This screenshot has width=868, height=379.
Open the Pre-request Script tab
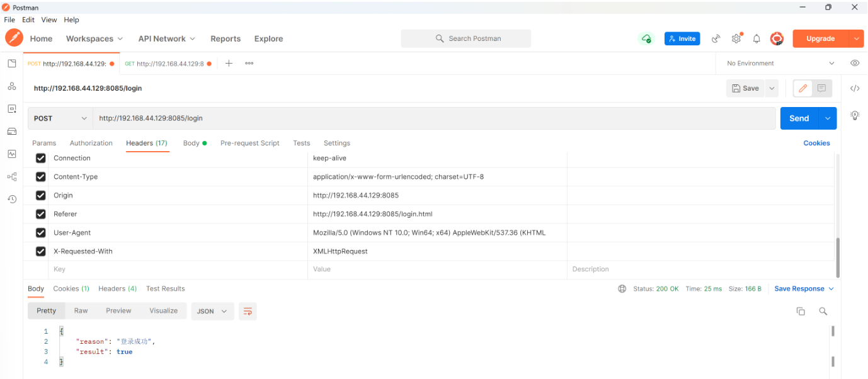(250, 143)
